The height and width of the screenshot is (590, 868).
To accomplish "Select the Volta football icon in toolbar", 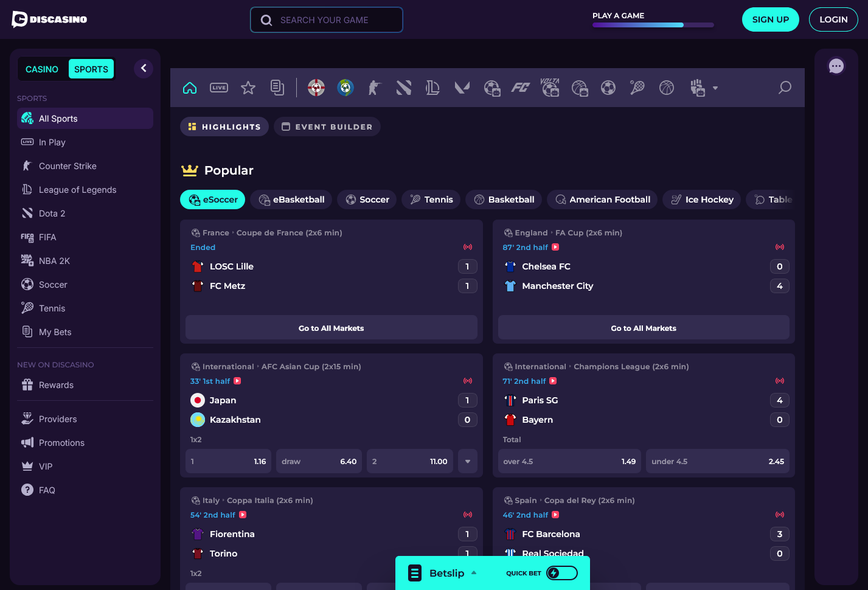I will pyautogui.click(x=550, y=88).
